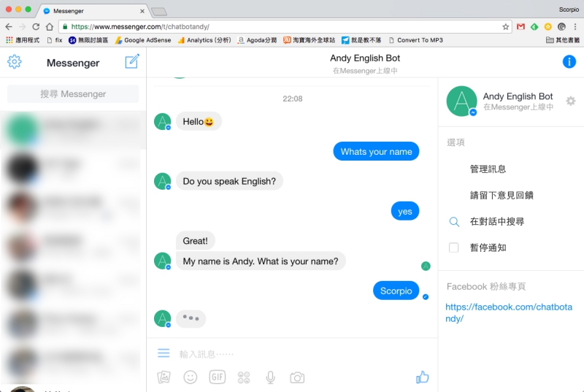Open the 無限討論區 bookmark
This screenshot has width=584, height=392.
click(88, 40)
